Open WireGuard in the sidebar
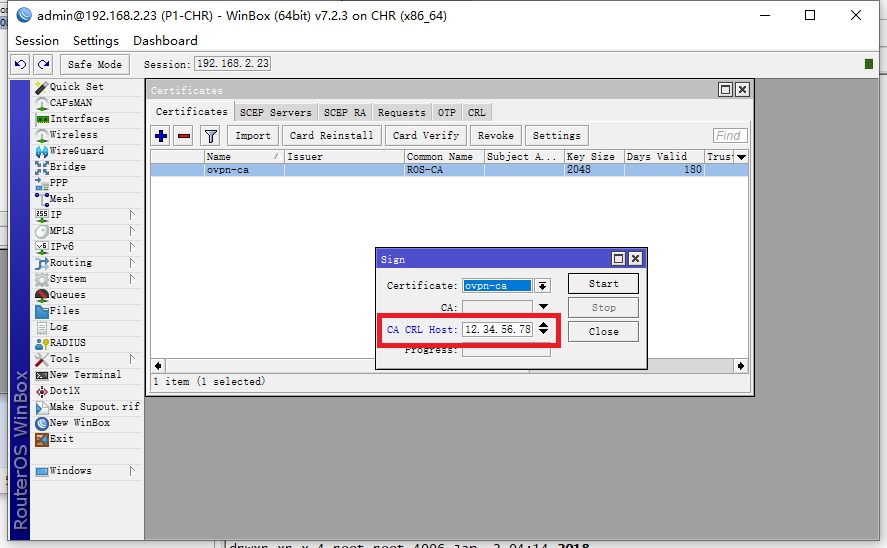 [76, 151]
